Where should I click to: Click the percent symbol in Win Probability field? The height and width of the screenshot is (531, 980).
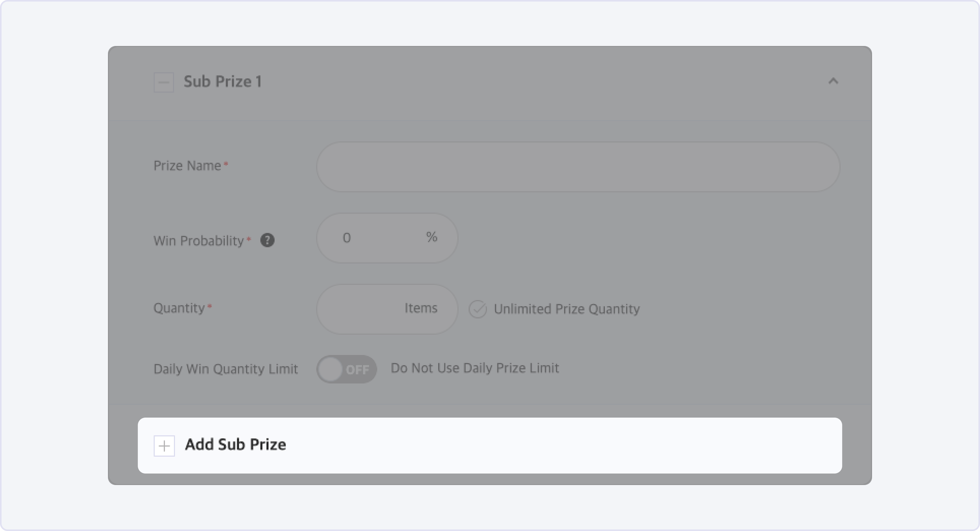tap(431, 237)
